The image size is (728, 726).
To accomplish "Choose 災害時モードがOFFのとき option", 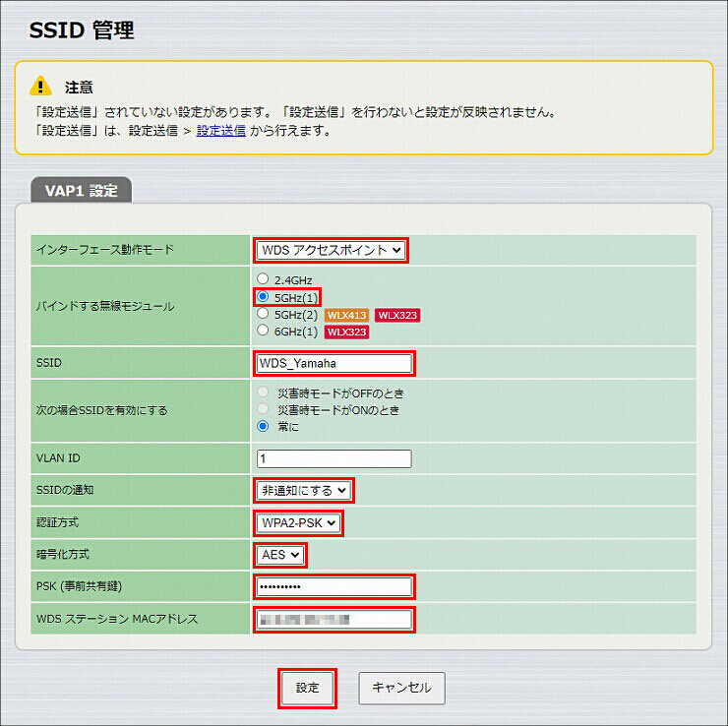I will pyautogui.click(x=263, y=393).
